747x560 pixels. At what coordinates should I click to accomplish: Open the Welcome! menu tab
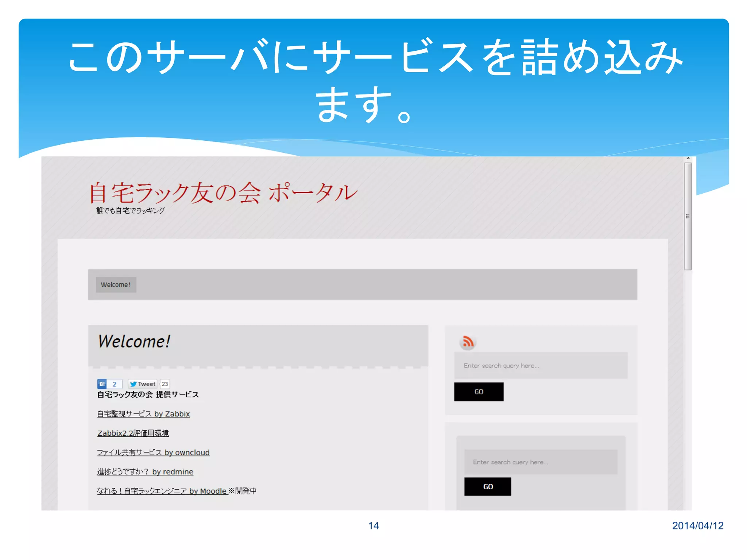point(116,285)
